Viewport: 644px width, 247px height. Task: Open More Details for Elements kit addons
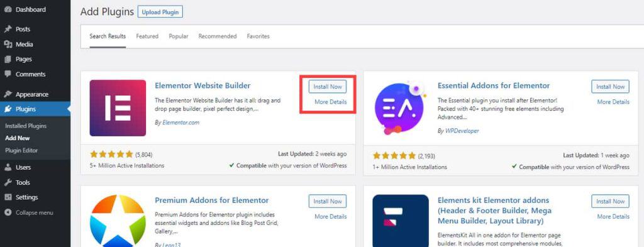coord(613,217)
